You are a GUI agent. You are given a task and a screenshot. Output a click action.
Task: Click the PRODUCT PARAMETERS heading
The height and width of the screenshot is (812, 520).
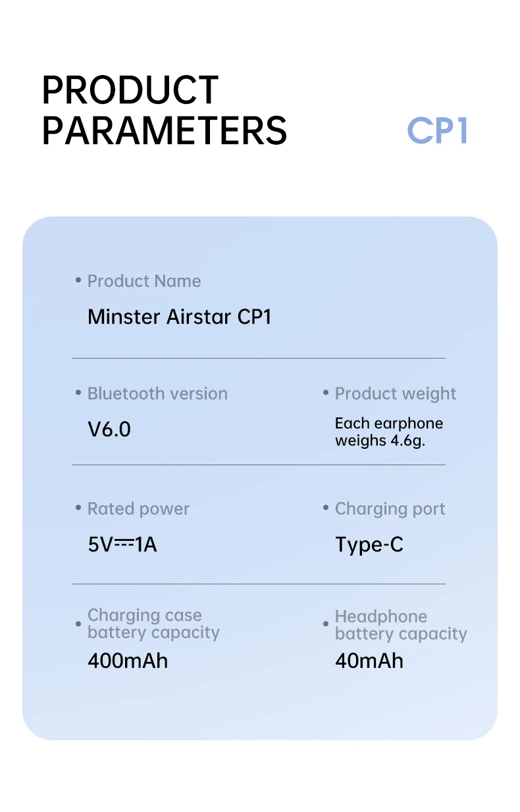click(x=165, y=110)
